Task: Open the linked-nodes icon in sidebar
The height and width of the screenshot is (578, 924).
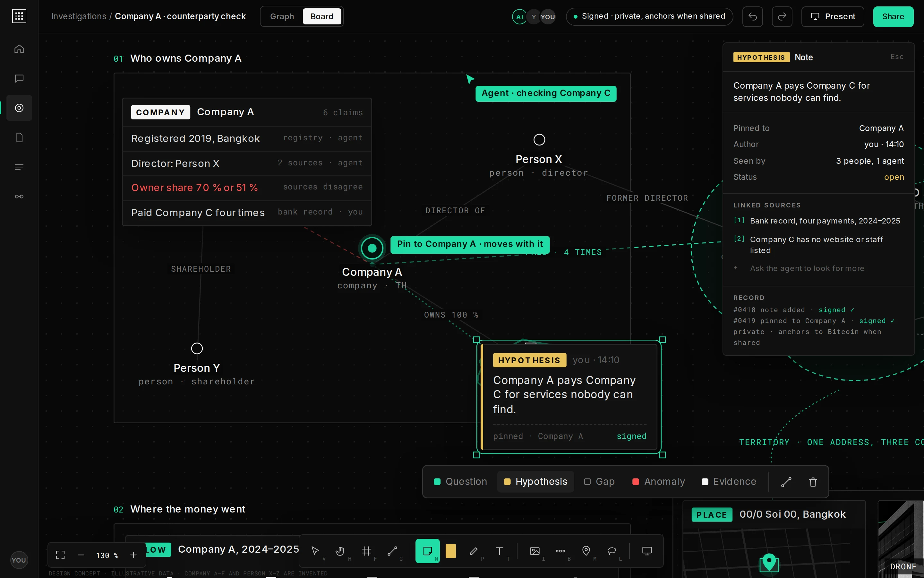Action: [x=19, y=197]
